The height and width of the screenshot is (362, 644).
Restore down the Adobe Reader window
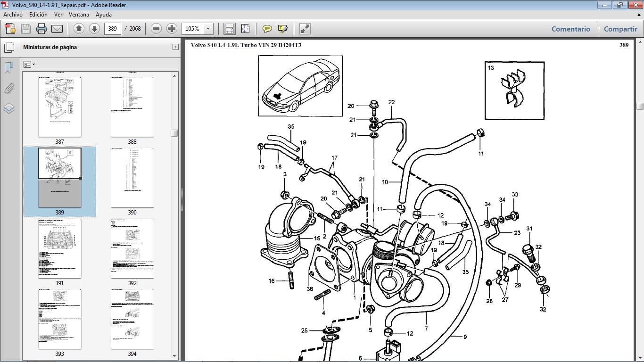pos(619,5)
